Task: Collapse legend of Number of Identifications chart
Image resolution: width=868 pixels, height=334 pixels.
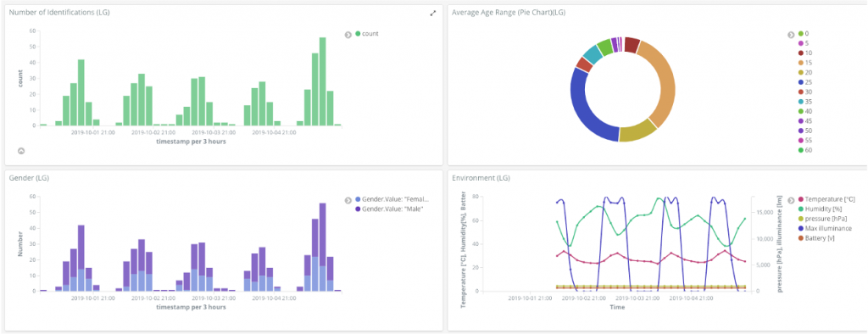Action: [x=348, y=35]
